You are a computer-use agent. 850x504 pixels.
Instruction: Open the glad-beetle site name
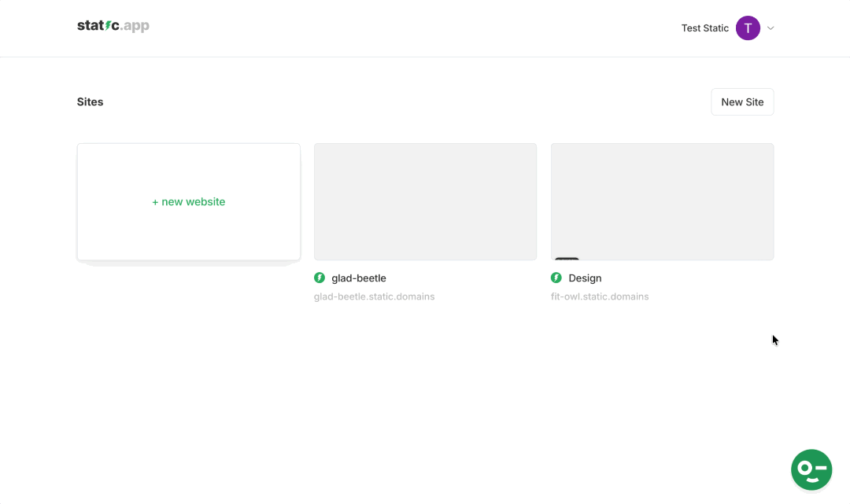[358, 278]
